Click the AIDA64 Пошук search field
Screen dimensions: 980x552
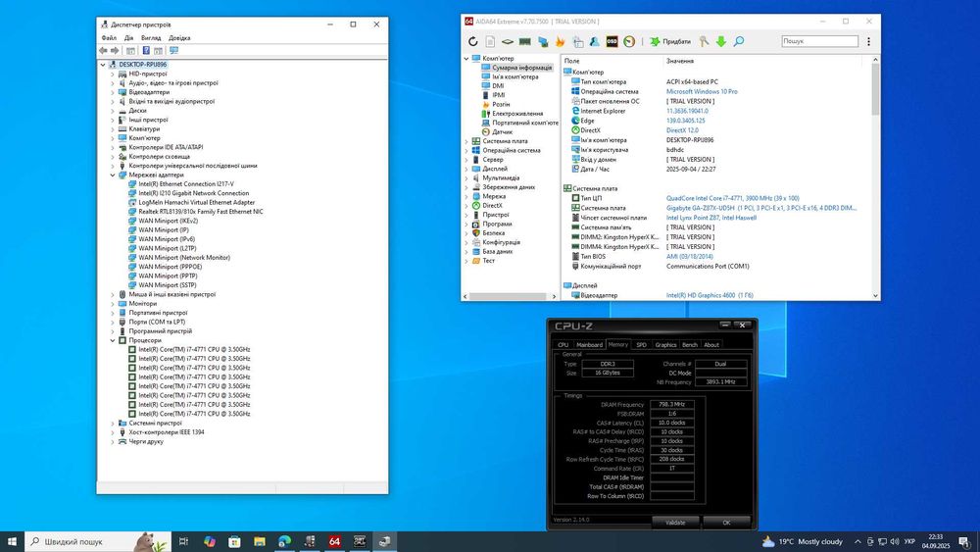coord(819,40)
